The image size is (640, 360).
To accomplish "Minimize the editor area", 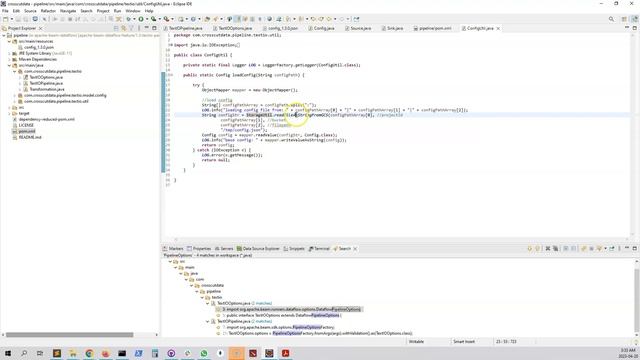I will [627, 28].
